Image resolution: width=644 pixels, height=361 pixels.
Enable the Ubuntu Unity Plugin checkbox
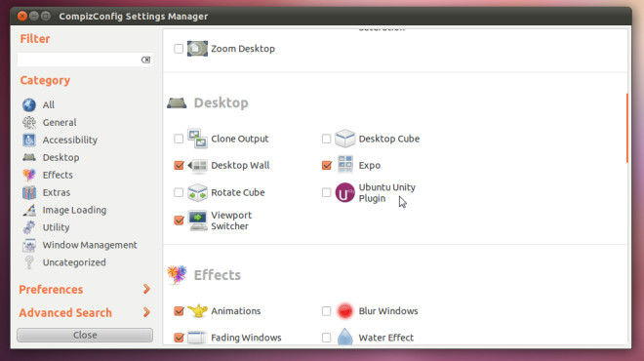[x=326, y=192]
